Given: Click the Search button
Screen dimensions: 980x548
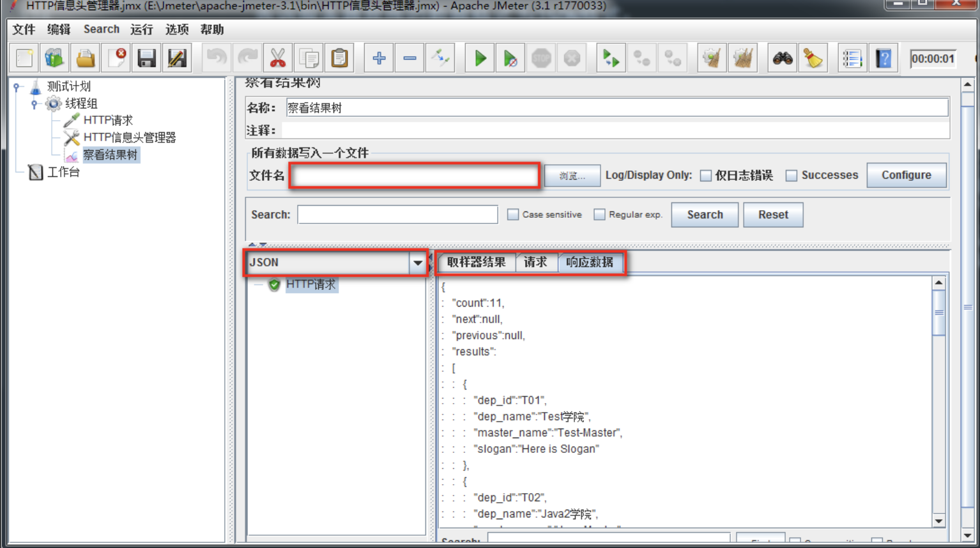Looking at the screenshot, I should [705, 215].
